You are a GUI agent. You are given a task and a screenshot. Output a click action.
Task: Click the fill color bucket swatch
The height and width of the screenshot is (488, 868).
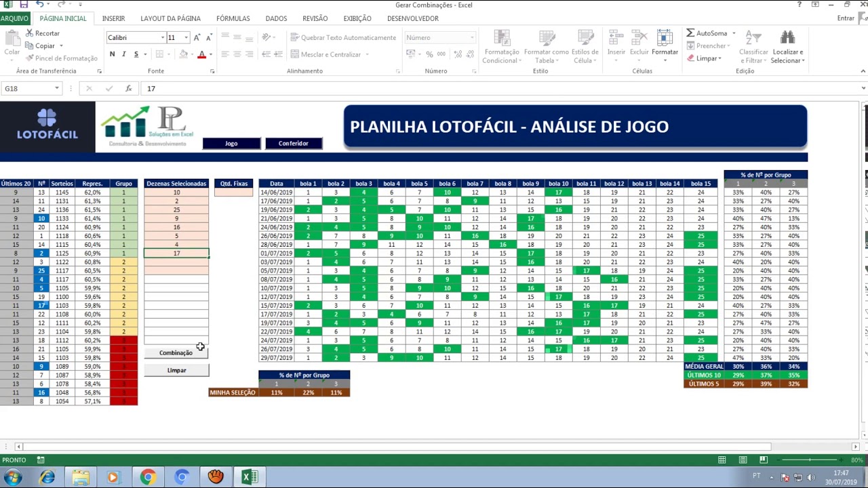(183, 54)
